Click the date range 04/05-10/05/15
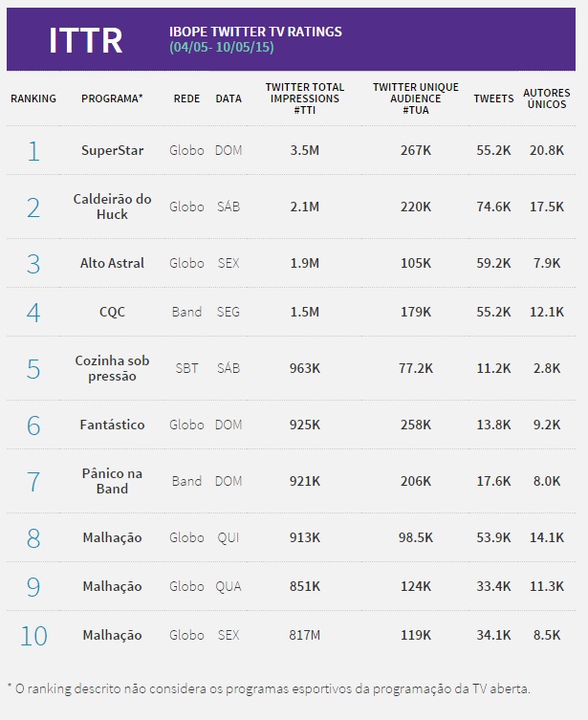Image resolution: width=588 pixels, height=720 pixels. (x=221, y=48)
